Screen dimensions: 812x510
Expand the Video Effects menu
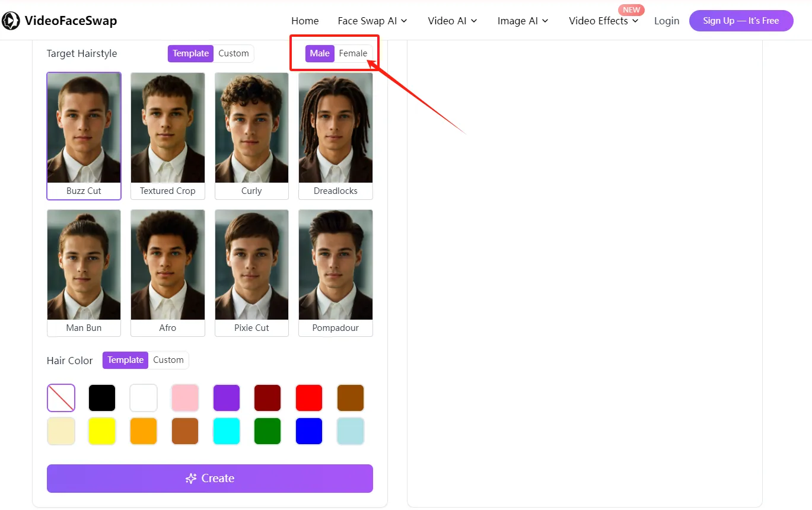coord(604,21)
